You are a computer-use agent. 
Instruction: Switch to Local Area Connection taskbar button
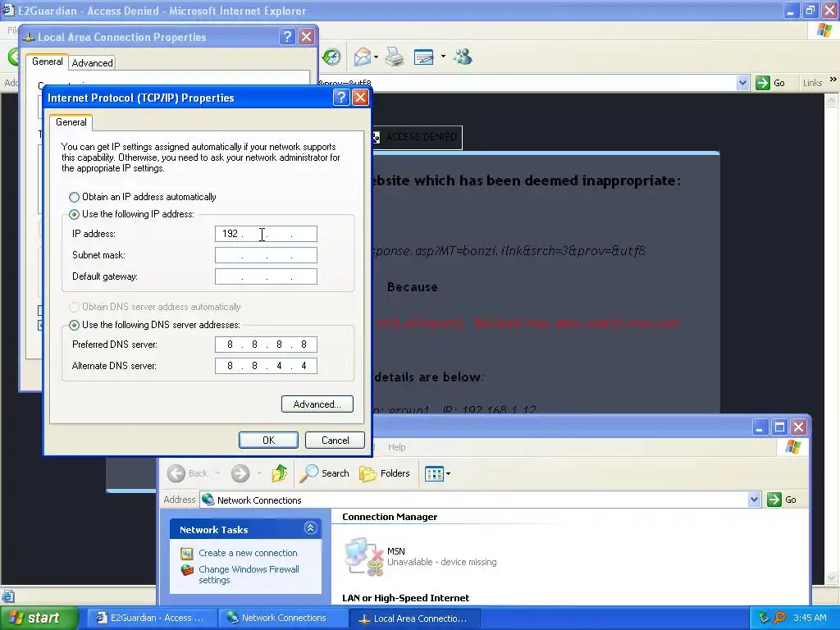[x=414, y=619]
